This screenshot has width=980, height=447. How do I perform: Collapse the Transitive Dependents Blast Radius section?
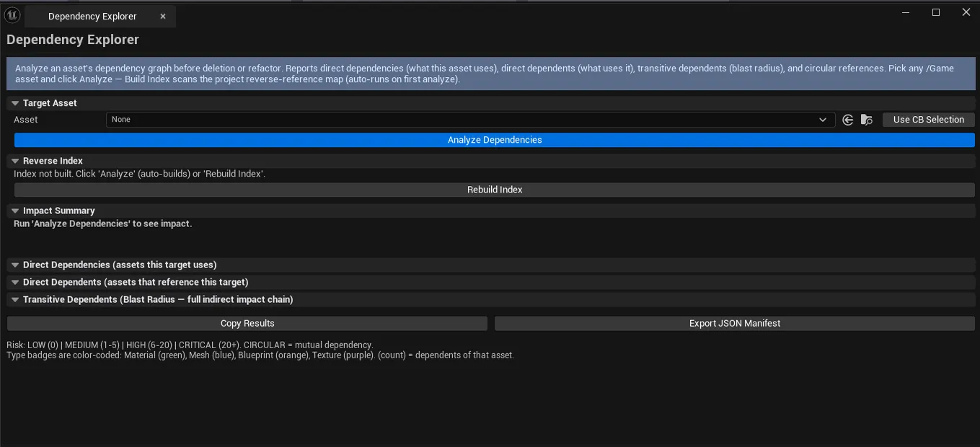tap(15, 299)
